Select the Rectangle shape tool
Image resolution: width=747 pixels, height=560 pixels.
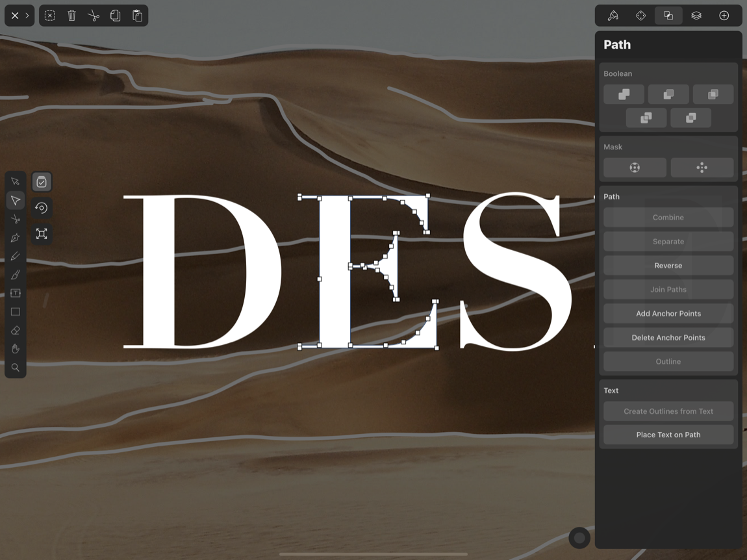coord(15,312)
